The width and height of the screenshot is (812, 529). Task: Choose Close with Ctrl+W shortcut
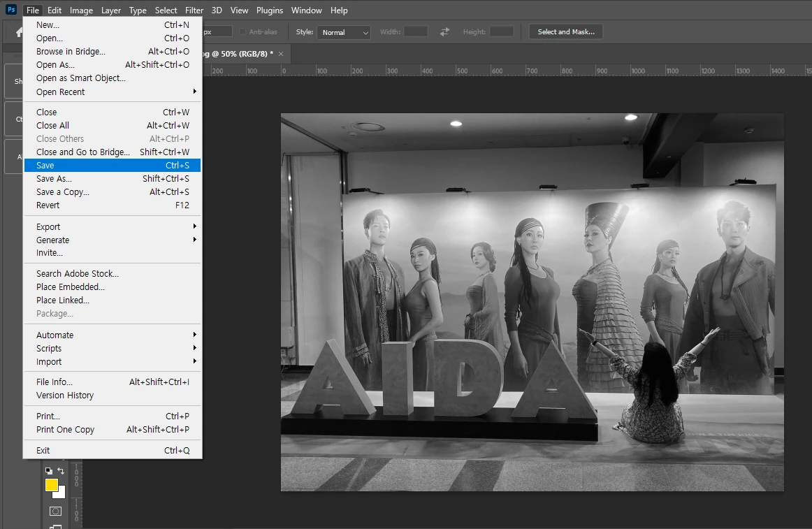(113, 112)
